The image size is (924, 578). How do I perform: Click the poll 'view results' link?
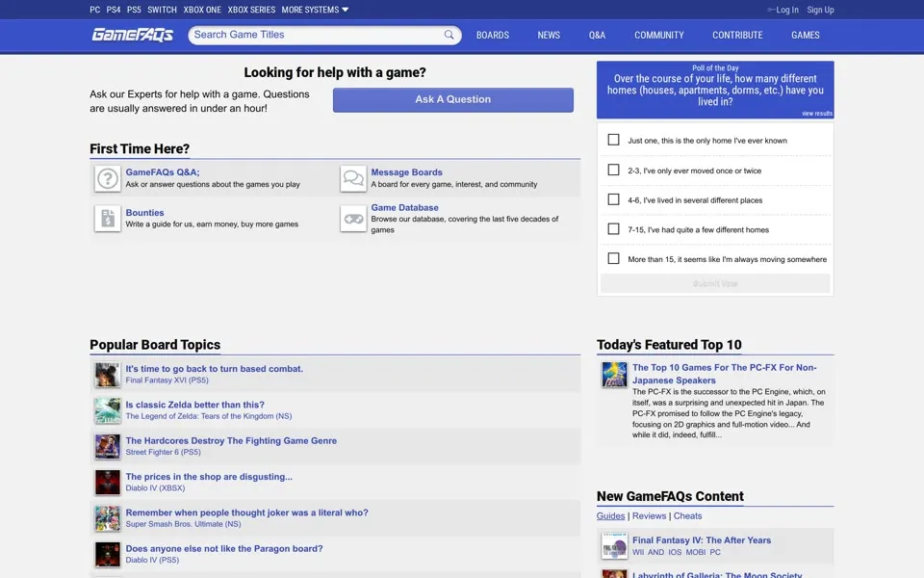click(x=817, y=114)
